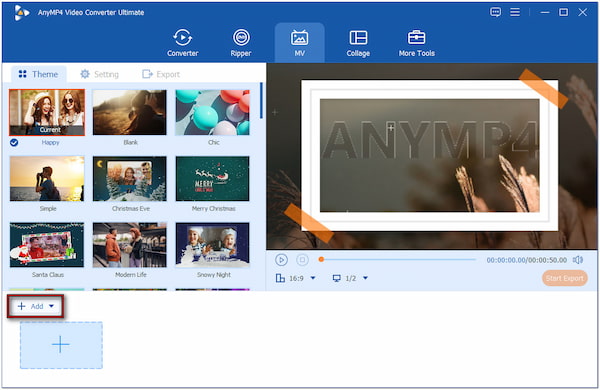Click the theme list scrollbar
Screen dimensions: 600x390
(x=261, y=101)
